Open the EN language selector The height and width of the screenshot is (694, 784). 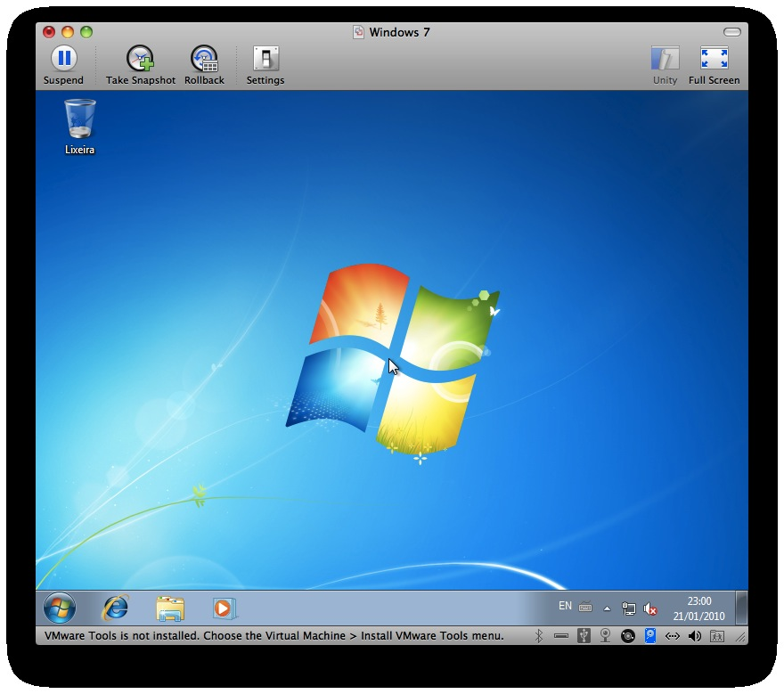pyautogui.click(x=565, y=606)
